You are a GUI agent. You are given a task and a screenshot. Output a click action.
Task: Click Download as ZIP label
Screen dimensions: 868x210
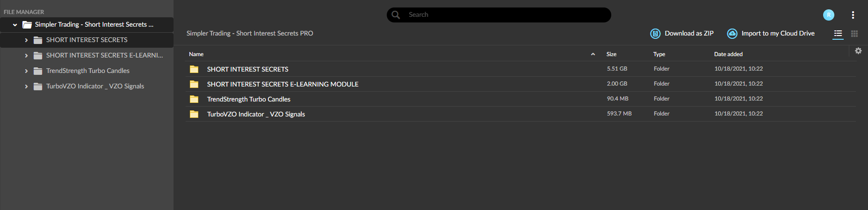click(x=689, y=33)
